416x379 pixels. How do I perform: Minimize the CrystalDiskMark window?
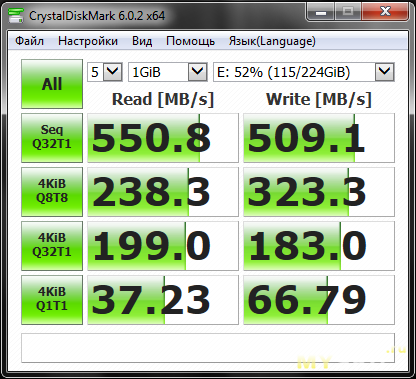coord(321,13)
